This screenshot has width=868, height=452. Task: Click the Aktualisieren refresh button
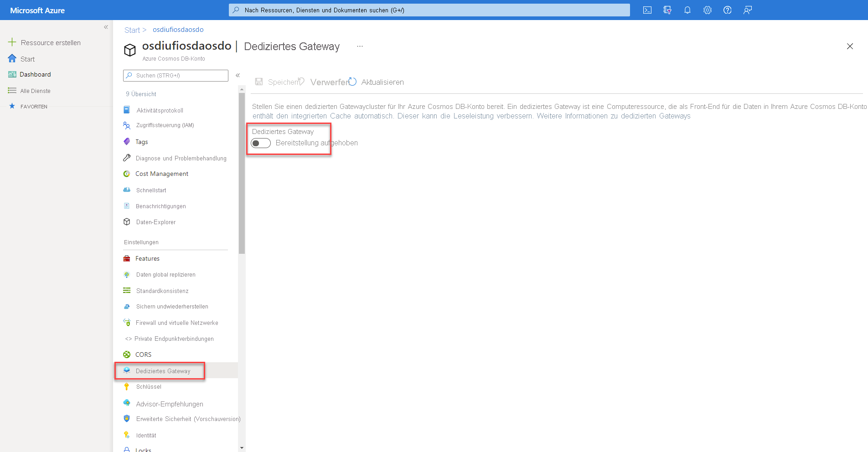377,82
